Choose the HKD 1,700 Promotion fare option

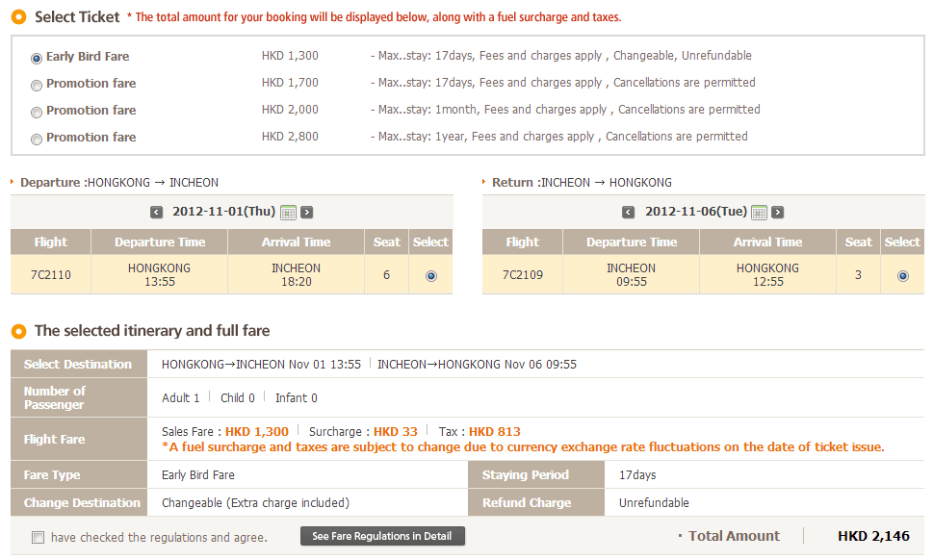37,85
